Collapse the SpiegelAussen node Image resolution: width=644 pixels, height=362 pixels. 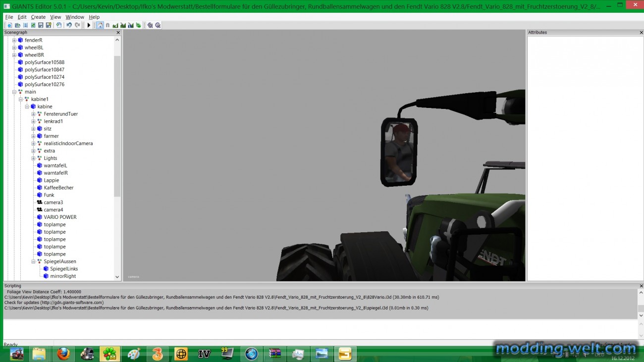(x=33, y=261)
